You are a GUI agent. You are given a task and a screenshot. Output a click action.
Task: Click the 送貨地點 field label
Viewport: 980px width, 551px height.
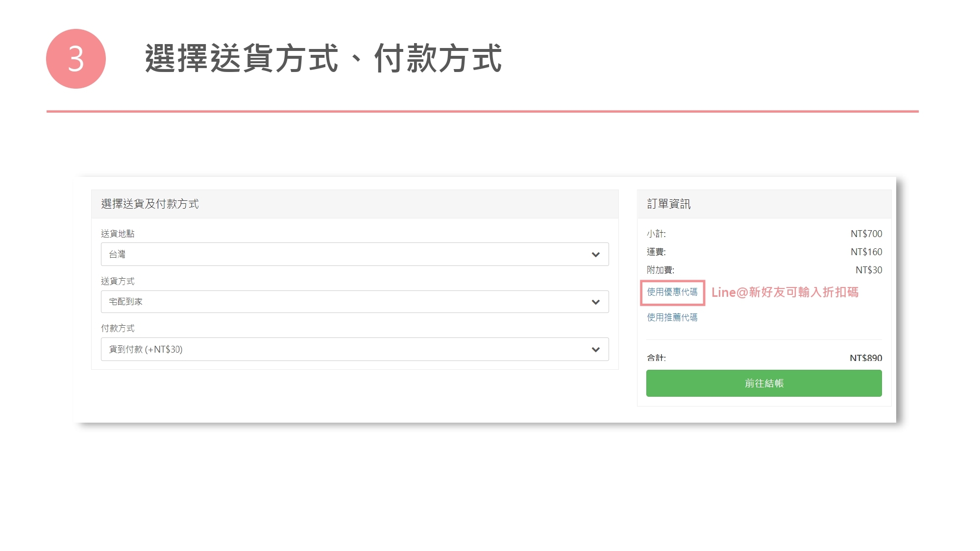pyautogui.click(x=118, y=234)
